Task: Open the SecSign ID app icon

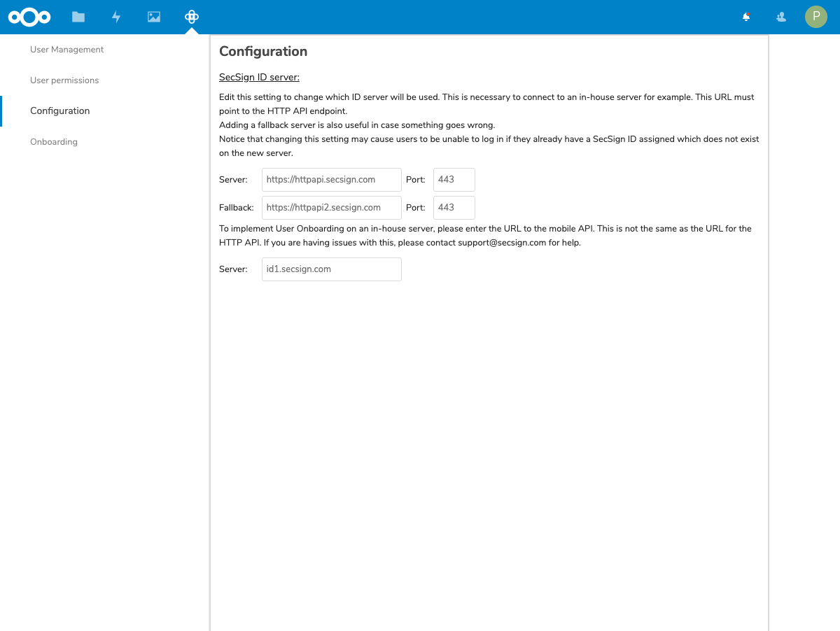Action: coord(192,17)
